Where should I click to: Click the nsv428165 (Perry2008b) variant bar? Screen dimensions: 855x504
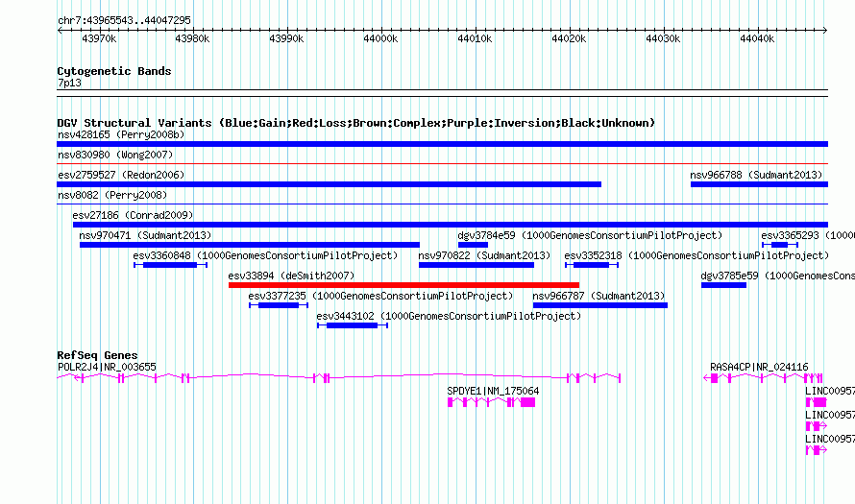pyautogui.click(x=442, y=144)
